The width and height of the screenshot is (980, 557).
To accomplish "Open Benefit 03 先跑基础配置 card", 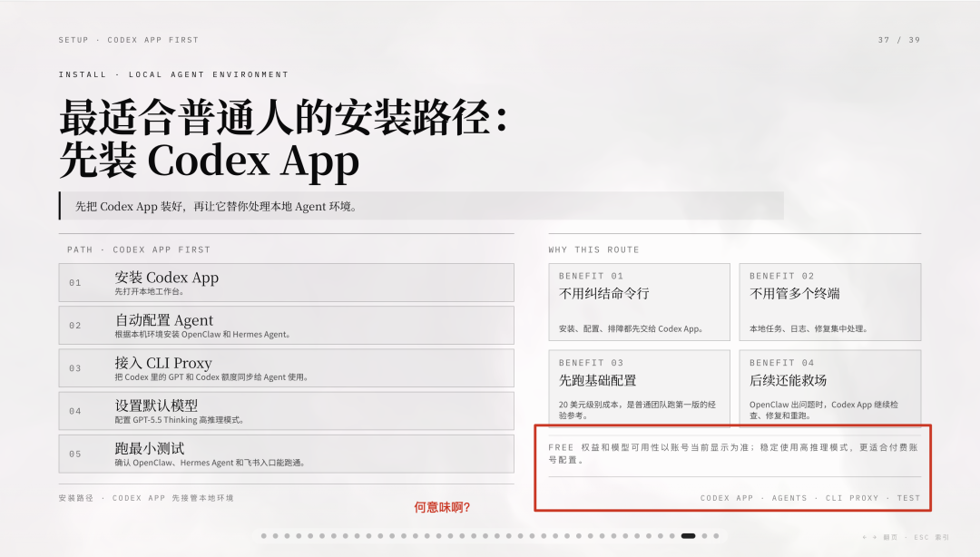I will (x=640, y=387).
